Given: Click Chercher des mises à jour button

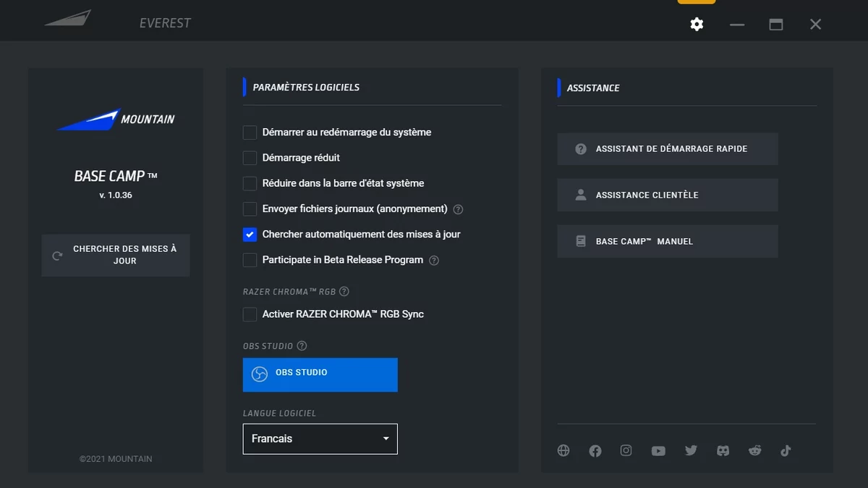Looking at the screenshot, I should pyautogui.click(x=116, y=255).
